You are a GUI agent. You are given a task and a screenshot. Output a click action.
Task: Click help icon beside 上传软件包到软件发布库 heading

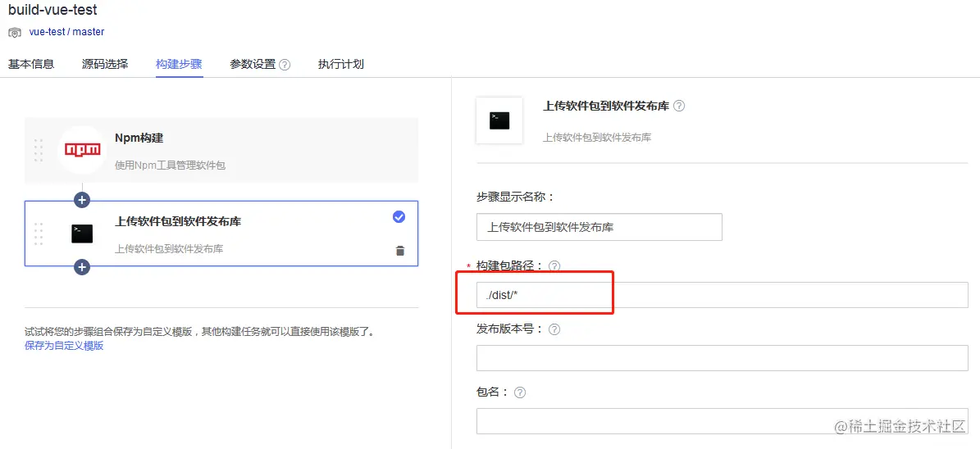coord(679,107)
